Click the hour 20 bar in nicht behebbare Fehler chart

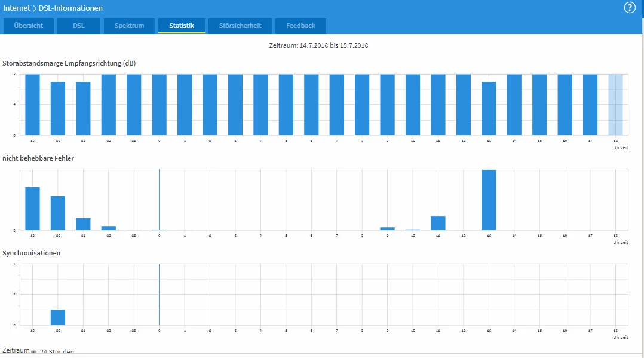coord(58,213)
